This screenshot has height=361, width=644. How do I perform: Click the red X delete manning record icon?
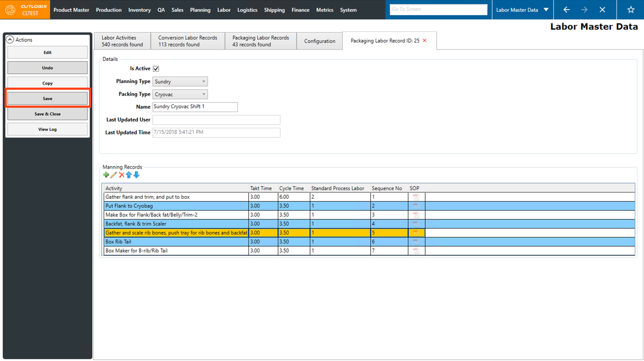point(122,175)
